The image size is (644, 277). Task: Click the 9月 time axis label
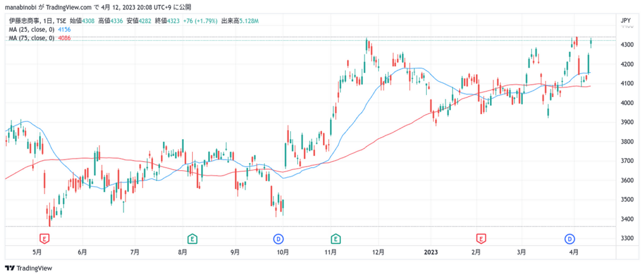(x=235, y=252)
